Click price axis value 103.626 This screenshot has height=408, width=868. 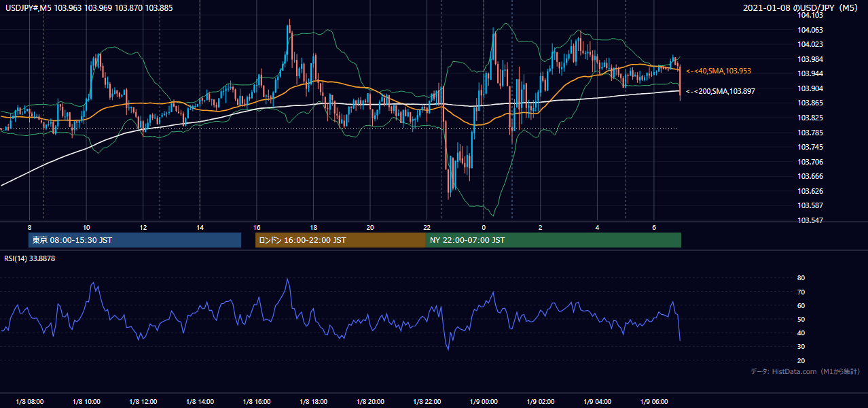point(810,191)
